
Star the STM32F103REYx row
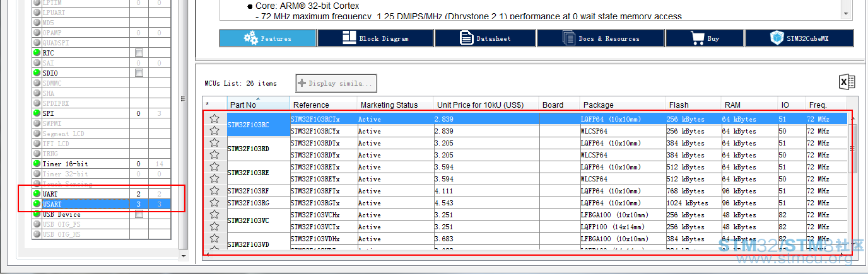[x=214, y=178]
